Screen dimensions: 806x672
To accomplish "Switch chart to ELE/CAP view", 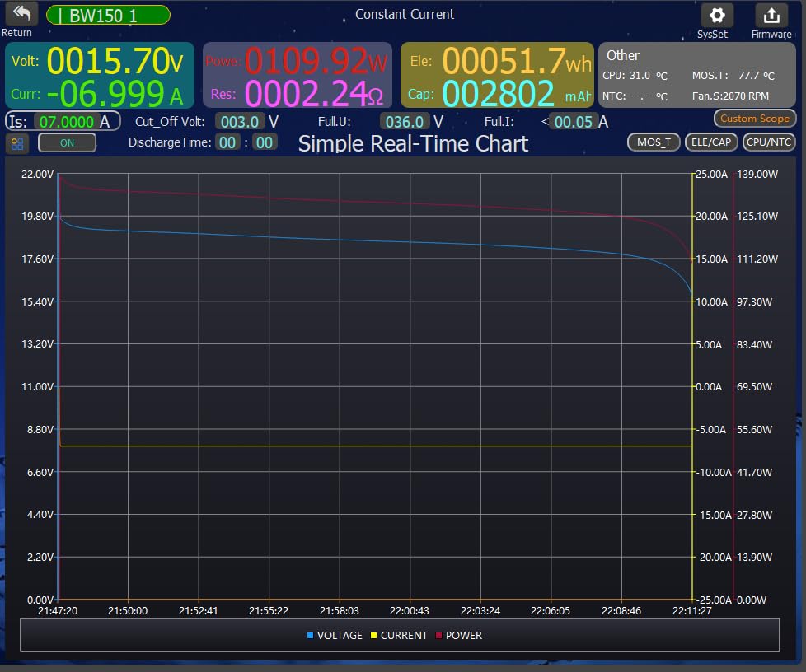I will tap(710, 142).
